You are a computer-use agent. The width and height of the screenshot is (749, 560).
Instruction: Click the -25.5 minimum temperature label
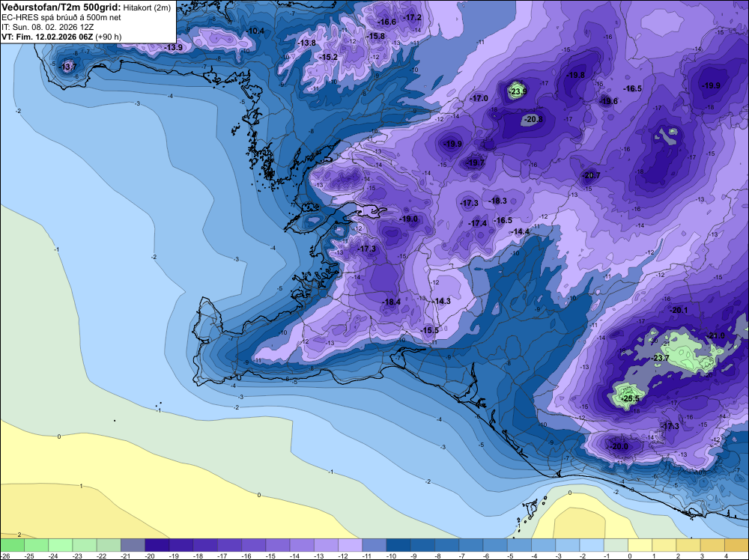tap(631, 398)
